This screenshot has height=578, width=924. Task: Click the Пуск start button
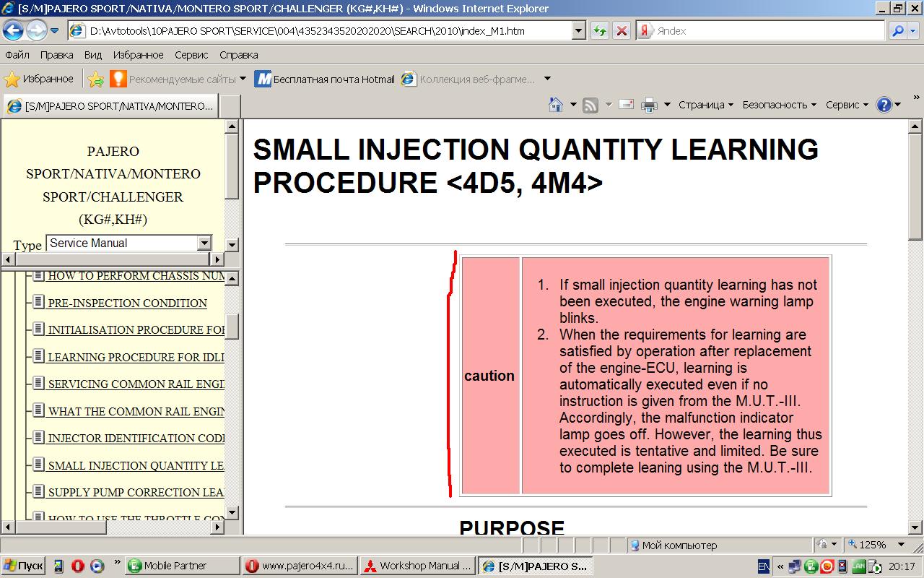[x=23, y=566]
